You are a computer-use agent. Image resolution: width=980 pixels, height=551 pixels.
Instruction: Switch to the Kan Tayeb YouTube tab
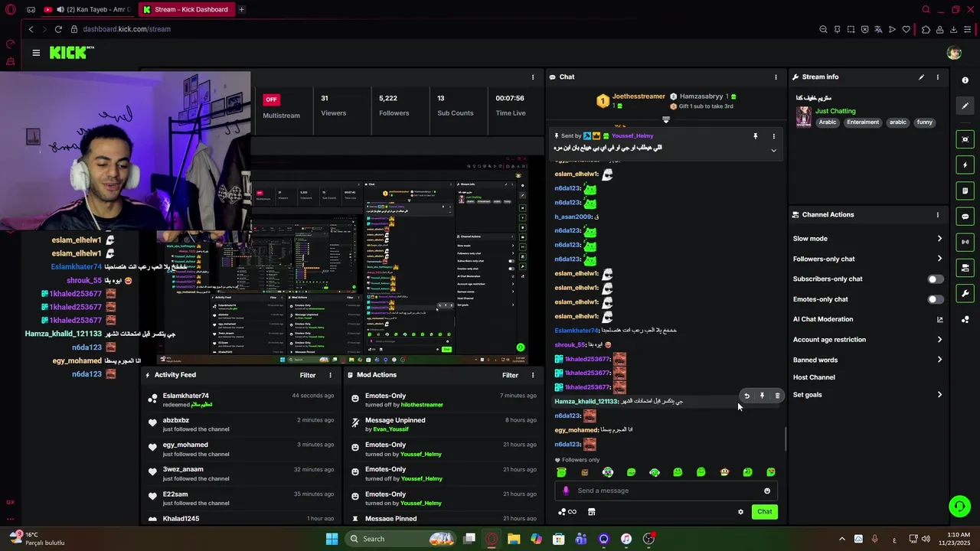point(88,10)
